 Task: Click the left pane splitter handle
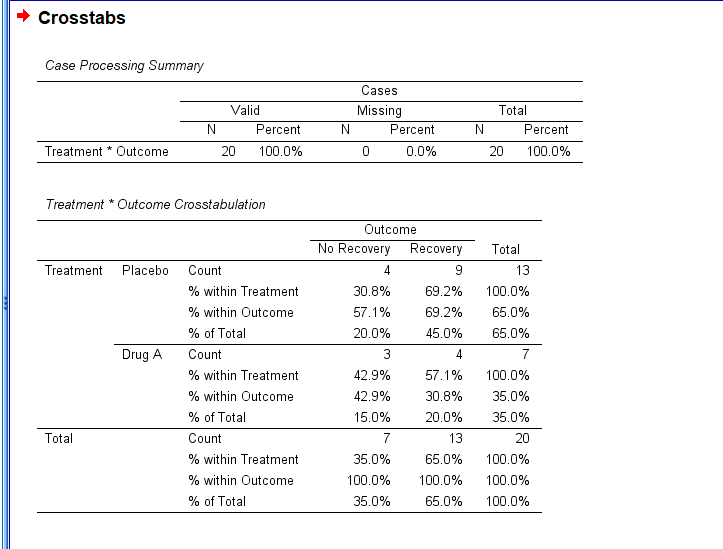click(x=6, y=301)
